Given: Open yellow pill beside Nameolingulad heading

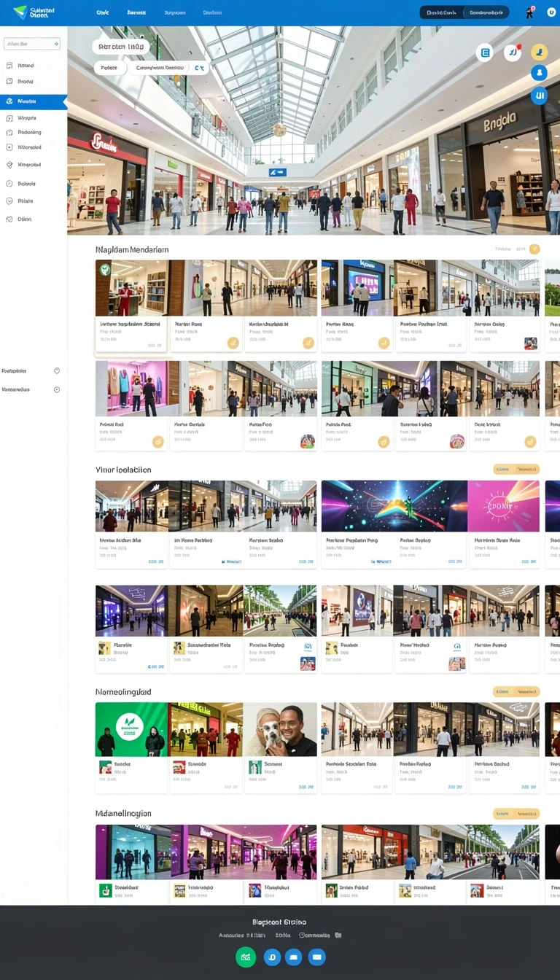Looking at the screenshot, I should pos(516,691).
